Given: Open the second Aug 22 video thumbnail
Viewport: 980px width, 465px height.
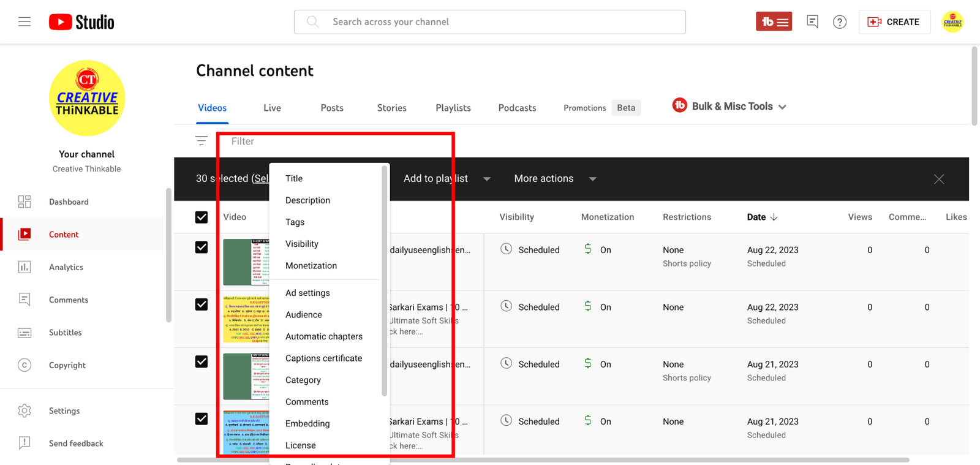Looking at the screenshot, I should pyautogui.click(x=246, y=319).
